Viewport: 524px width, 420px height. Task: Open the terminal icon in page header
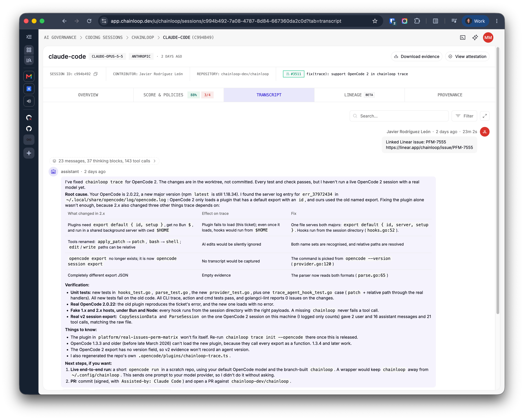pyautogui.click(x=463, y=38)
